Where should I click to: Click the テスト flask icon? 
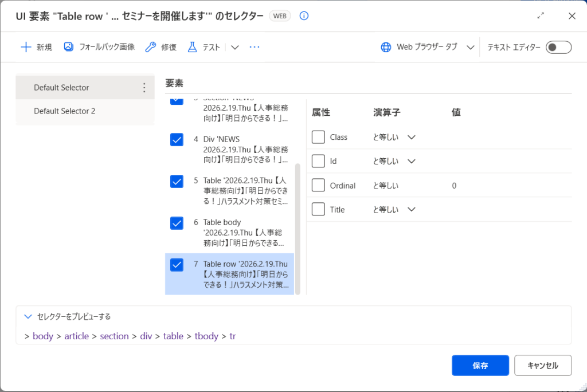coord(193,47)
